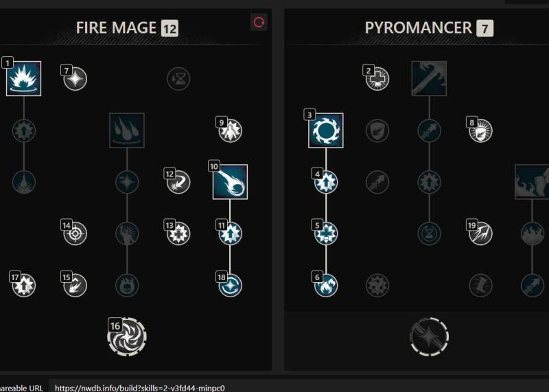Toggle the star passive numbered 7
Image resolution: width=549 pixels, height=392 pixels.
point(75,78)
